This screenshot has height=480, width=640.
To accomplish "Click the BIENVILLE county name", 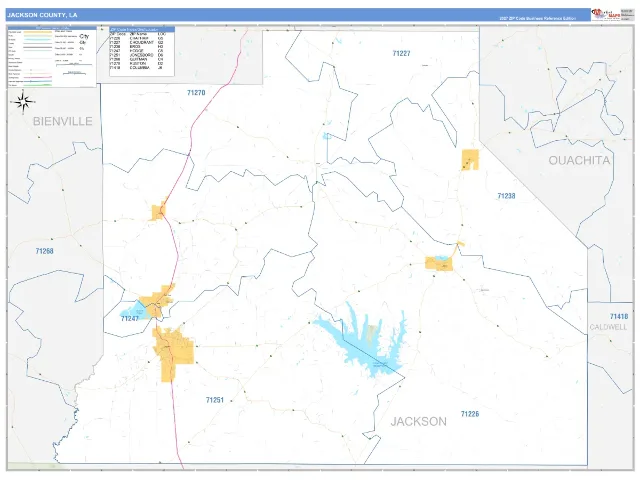I will [x=62, y=121].
